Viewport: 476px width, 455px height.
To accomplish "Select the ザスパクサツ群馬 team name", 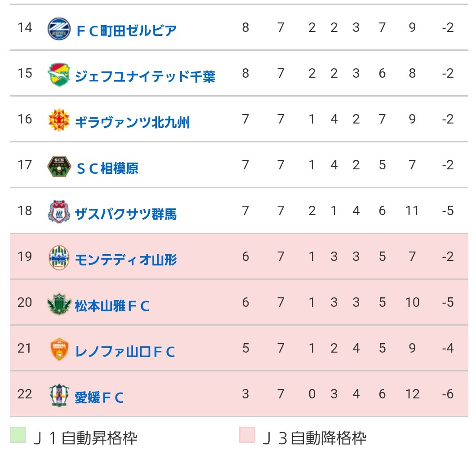I will 126,214.
